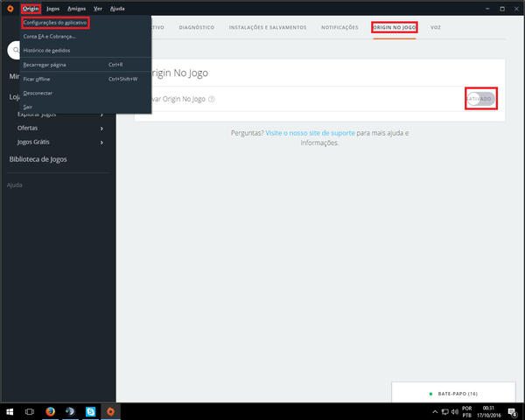Open Task View on the taskbar
Image resolution: width=525 pixels, height=420 pixels.
29,411
